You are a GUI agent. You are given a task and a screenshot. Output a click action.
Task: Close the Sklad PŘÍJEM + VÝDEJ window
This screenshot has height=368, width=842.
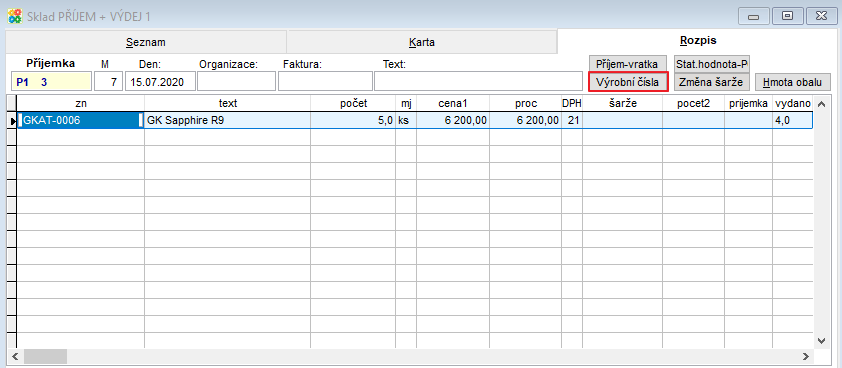coord(821,16)
